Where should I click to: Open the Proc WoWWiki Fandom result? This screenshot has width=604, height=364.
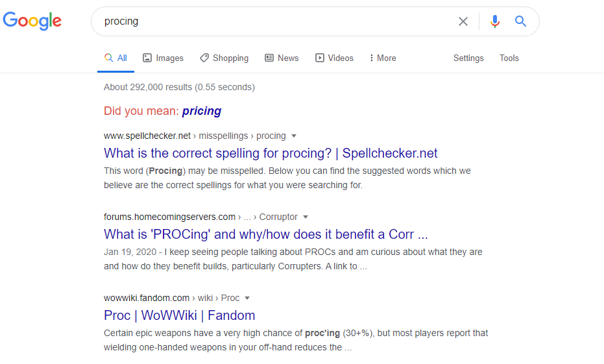click(x=179, y=315)
